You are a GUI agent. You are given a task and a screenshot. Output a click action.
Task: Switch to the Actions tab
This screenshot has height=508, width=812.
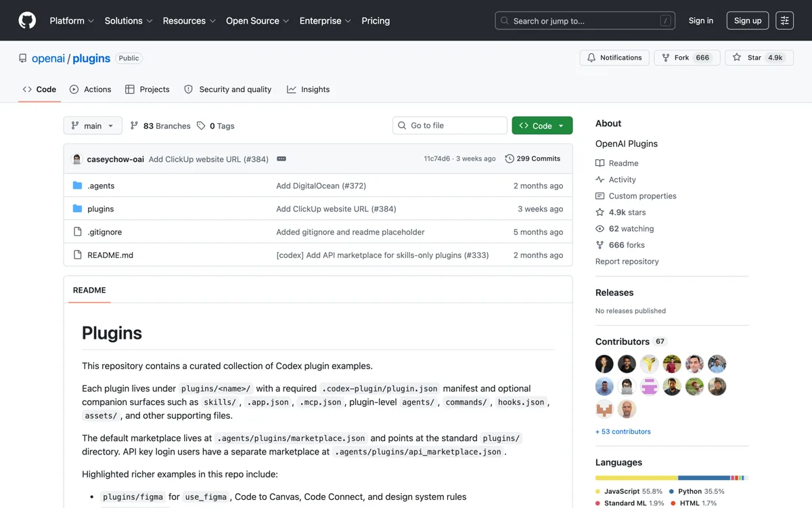point(91,89)
